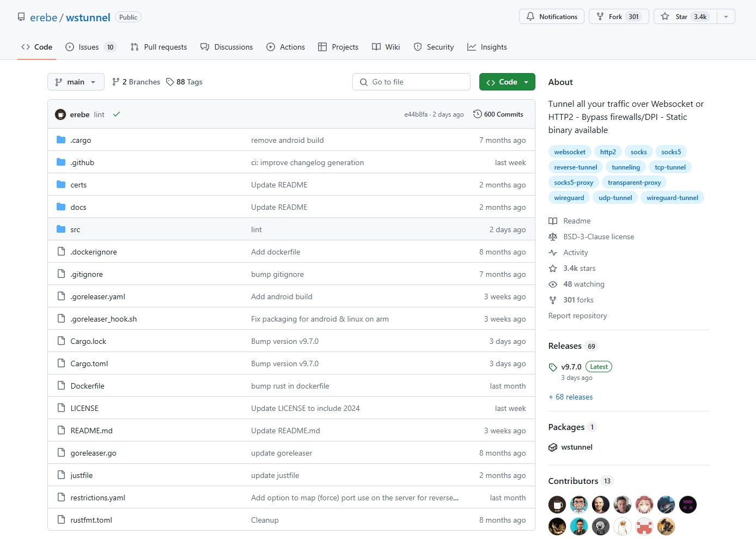
Task: Click the forks icon in About
Action: [553, 300]
